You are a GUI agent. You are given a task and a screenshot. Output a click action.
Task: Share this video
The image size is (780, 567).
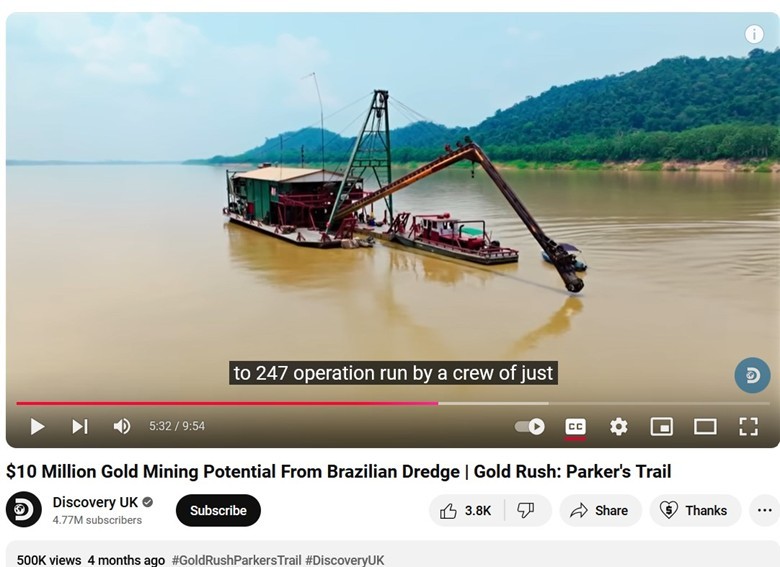point(600,511)
